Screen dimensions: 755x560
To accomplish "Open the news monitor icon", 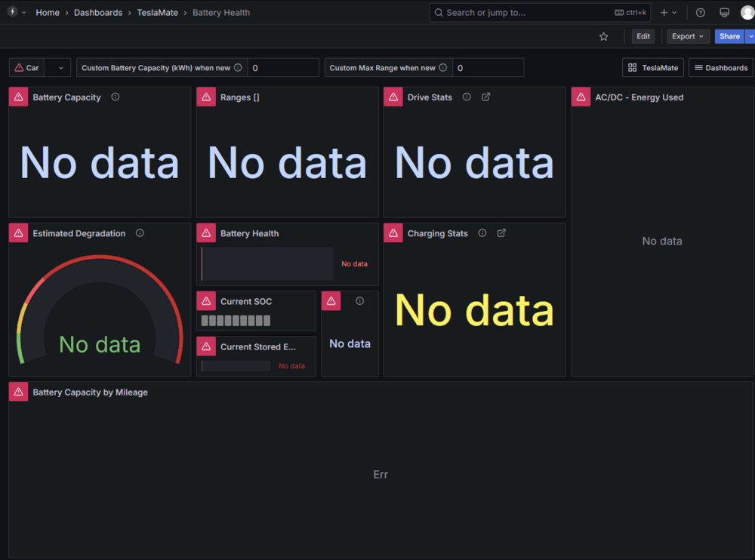I will coord(724,13).
